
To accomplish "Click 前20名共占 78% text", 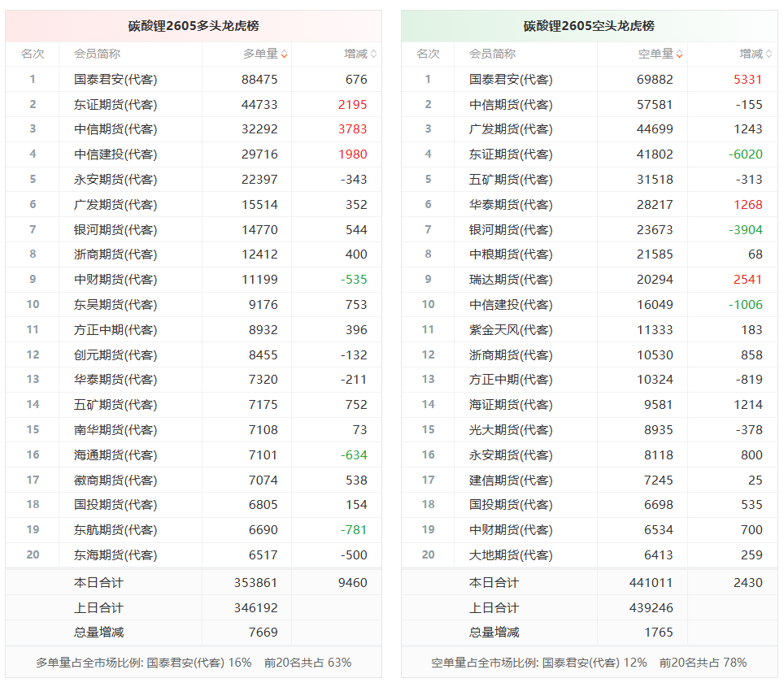I will 703,663.
